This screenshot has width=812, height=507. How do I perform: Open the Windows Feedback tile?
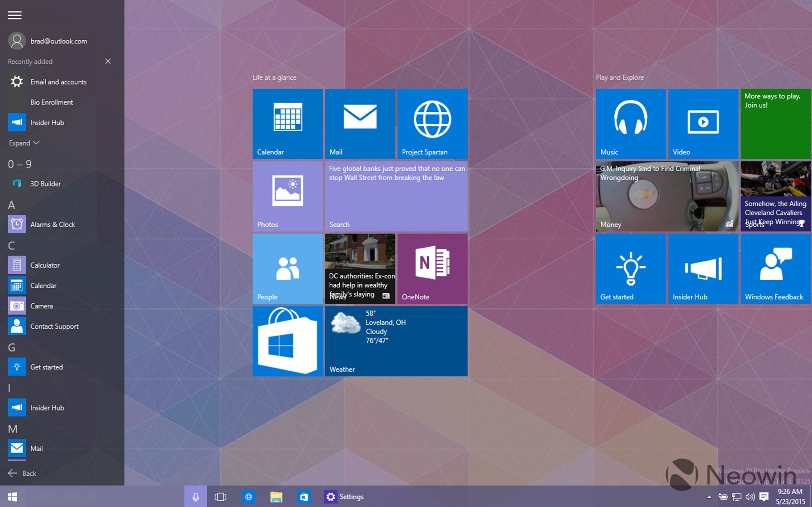[775, 268]
